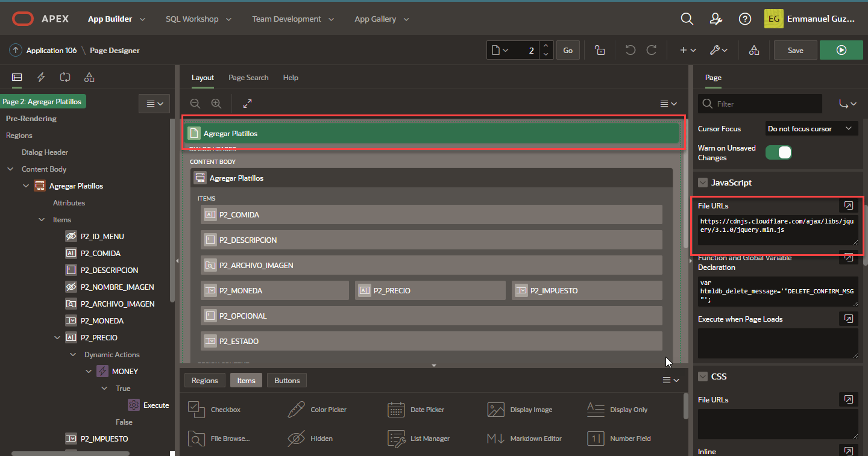
Task: Select the Date Picker item in gallery
Action: (417, 410)
